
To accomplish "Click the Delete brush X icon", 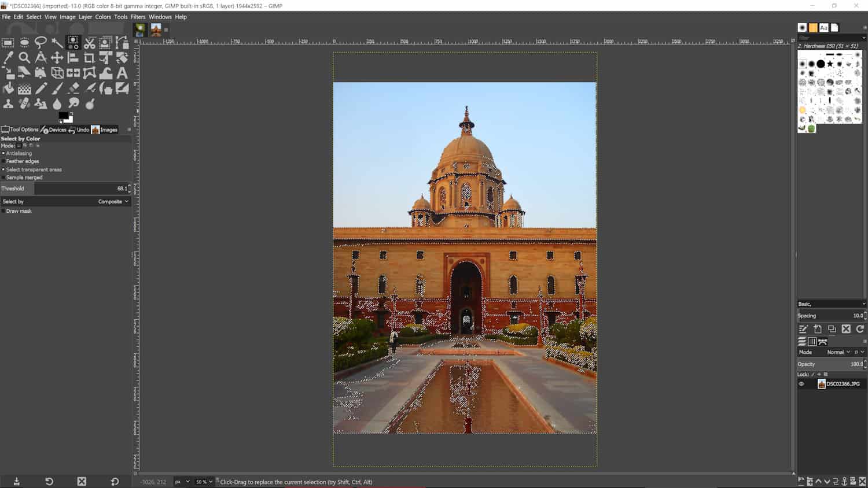I will [x=846, y=329].
